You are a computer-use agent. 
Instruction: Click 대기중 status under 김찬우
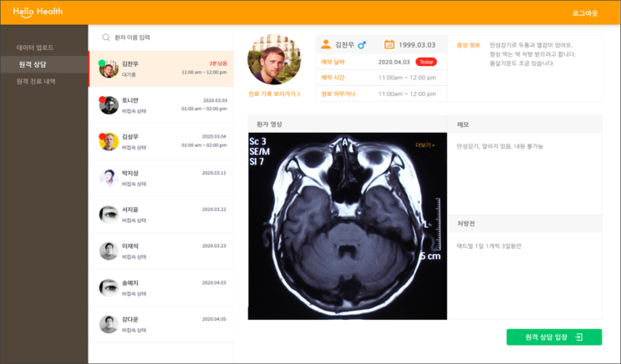129,74
